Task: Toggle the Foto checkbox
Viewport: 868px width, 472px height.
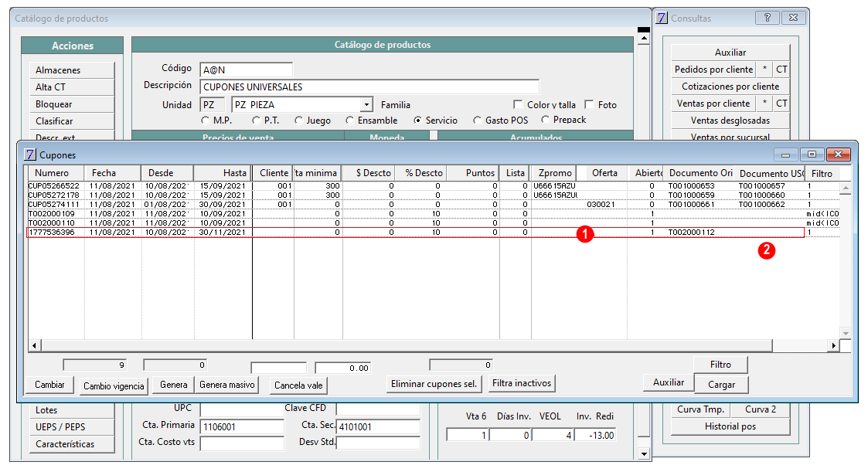Action: click(590, 104)
